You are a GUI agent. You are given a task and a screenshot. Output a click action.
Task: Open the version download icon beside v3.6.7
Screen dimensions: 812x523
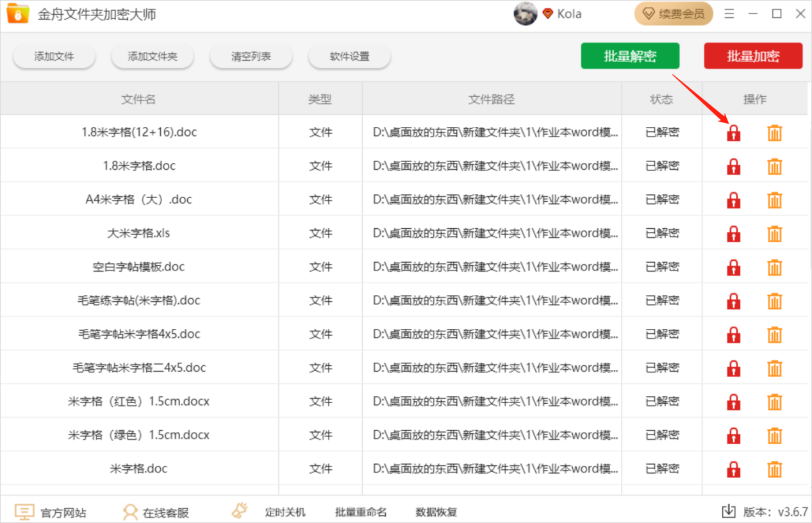tap(729, 511)
